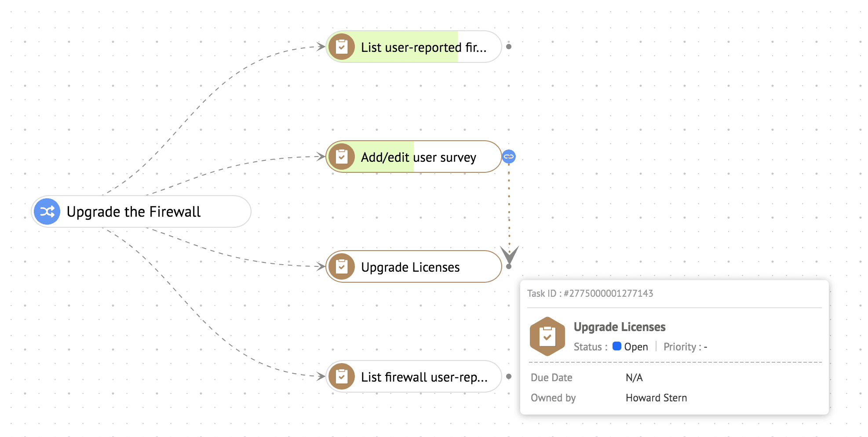Click the Task ID number in popup
This screenshot has height=437, width=868.
tap(609, 294)
